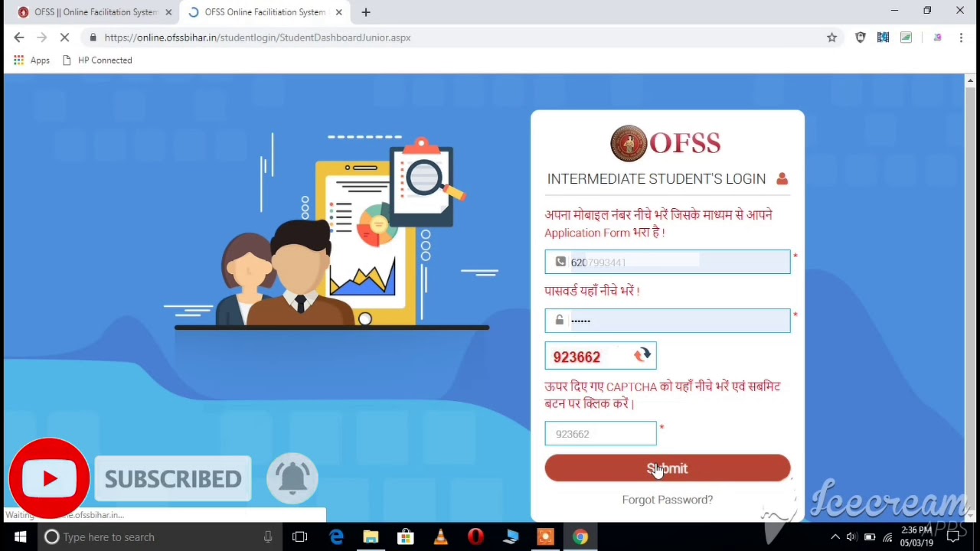This screenshot has height=551, width=980.
Task: Open Microsoft Store from taskbar
Action: tap(406, 537)
